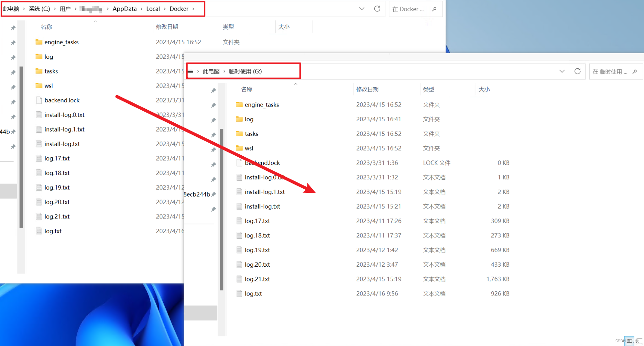The height and width of the screenshot is (346, 644).
Task: Sort by 类型 column in G: drive window
Action: 429,89
